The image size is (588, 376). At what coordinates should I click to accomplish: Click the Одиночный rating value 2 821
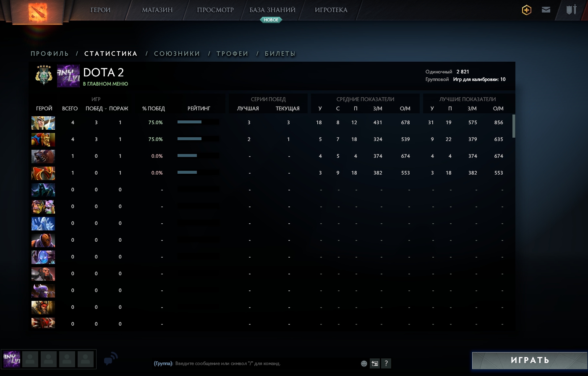click(x=463, y=72)
